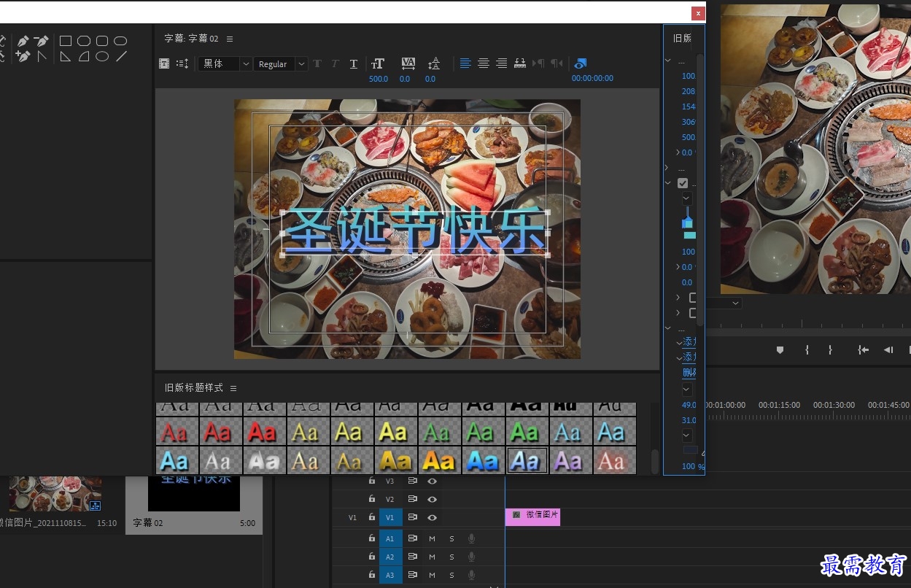Click the Leading icon
The image size is (911, 588).
coord(434,63)
